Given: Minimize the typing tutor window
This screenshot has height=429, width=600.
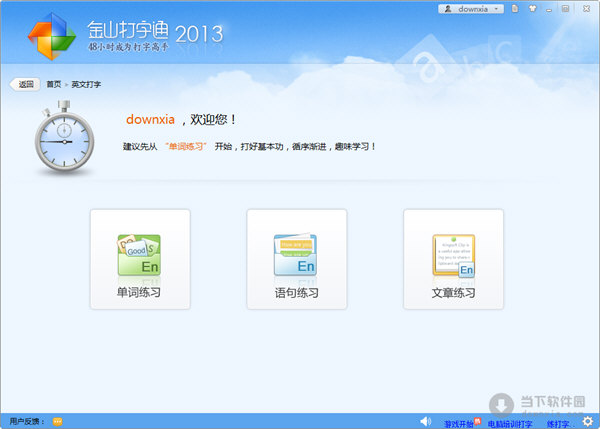Looking at the screenshot, I should pos(549,9).
